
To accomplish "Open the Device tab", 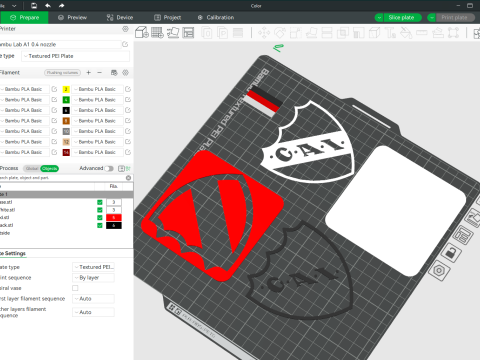I will (x=120, y=18).
